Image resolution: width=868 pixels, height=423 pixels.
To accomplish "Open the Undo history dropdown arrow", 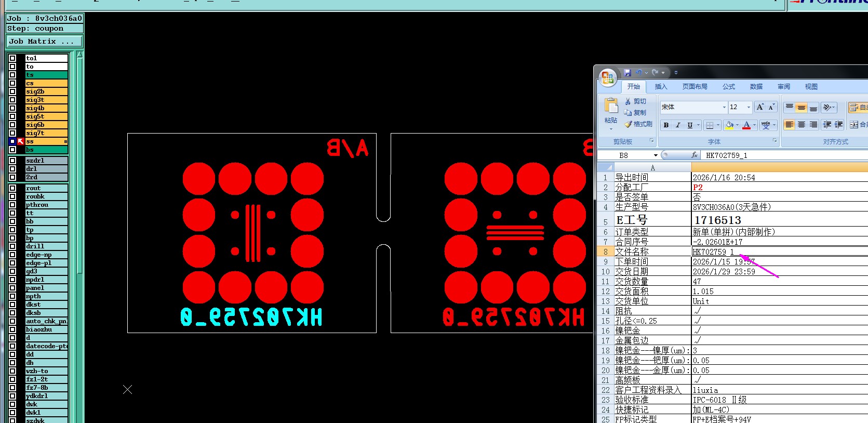I will click(x=646, y=73).
